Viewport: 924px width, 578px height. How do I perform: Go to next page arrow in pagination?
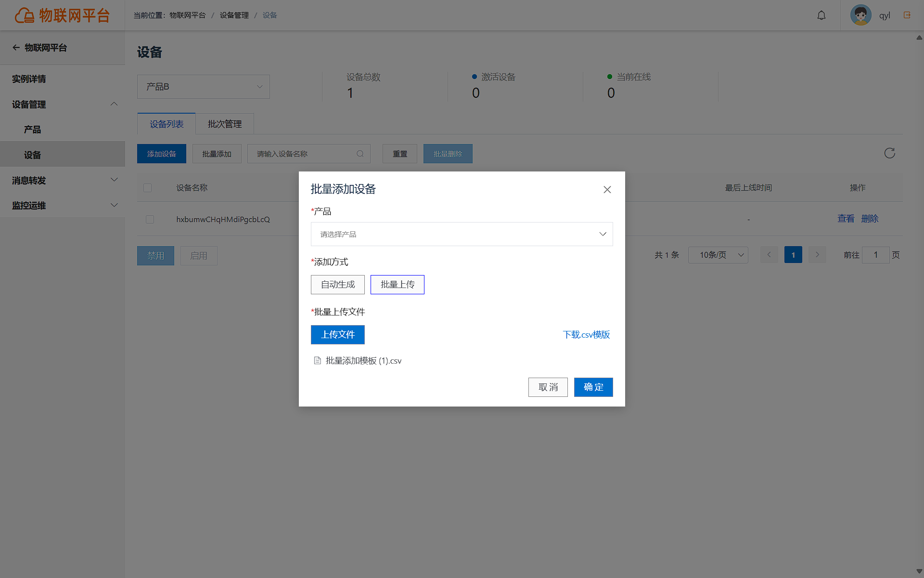[x=817, y=255]
